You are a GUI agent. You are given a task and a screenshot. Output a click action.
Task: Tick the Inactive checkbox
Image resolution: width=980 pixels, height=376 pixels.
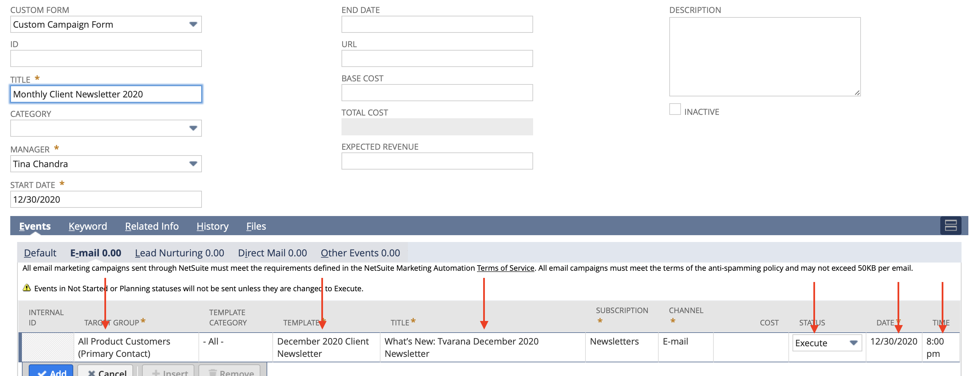point(674,109)
